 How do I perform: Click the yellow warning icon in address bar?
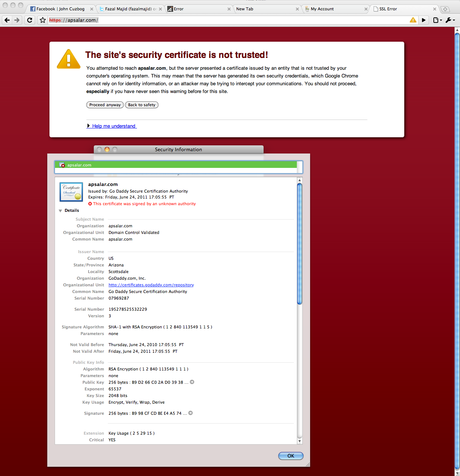coord(413,20)
